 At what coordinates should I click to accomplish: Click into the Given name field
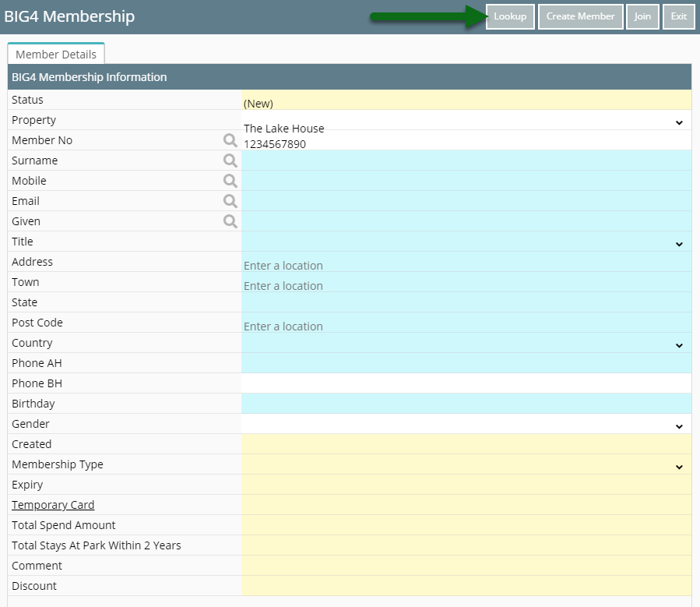tap(466, 221)
